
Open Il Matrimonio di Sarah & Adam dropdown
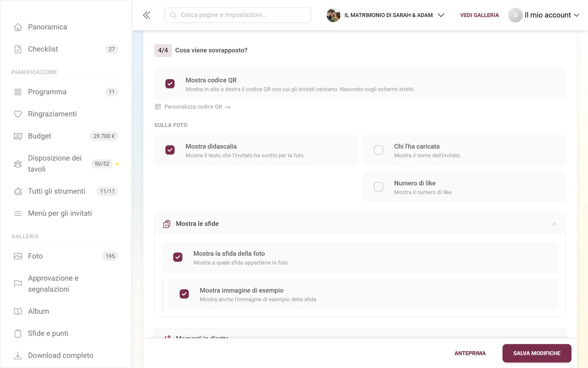(x=386, y=15)
